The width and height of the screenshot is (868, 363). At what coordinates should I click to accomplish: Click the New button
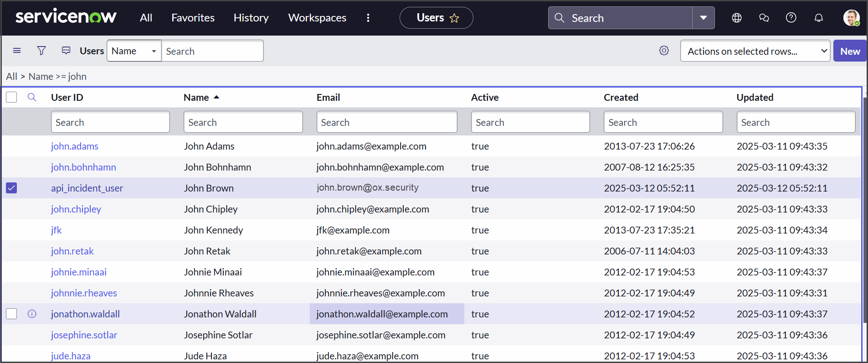coord(850,51)
